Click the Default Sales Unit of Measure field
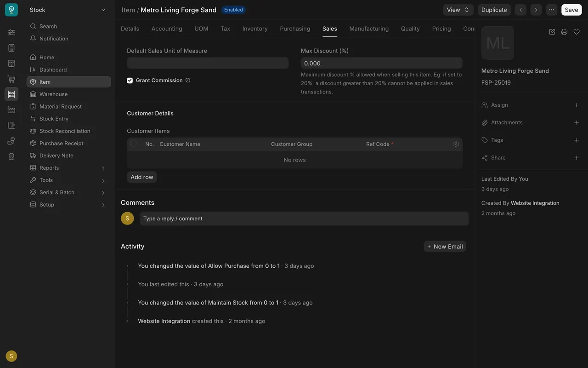Screen dimensions: 588x368 pyautogui.click(x=208, y=63)
